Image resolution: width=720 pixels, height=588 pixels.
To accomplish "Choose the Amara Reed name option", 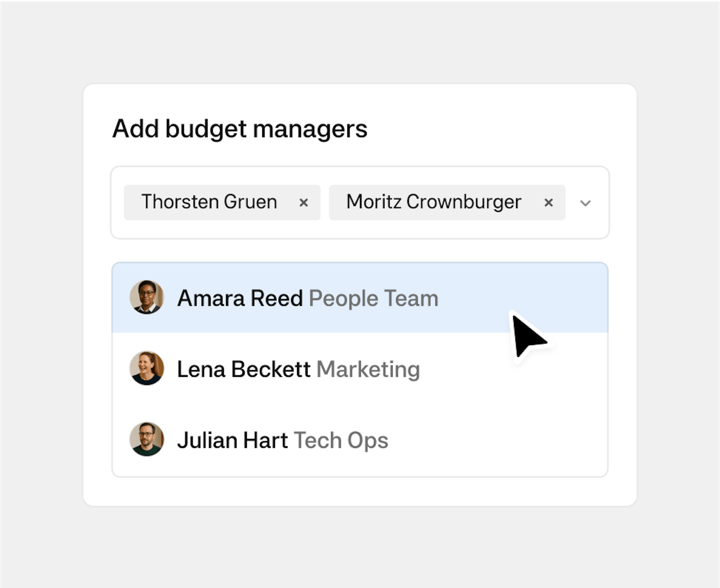I will (x=240, y=298).
